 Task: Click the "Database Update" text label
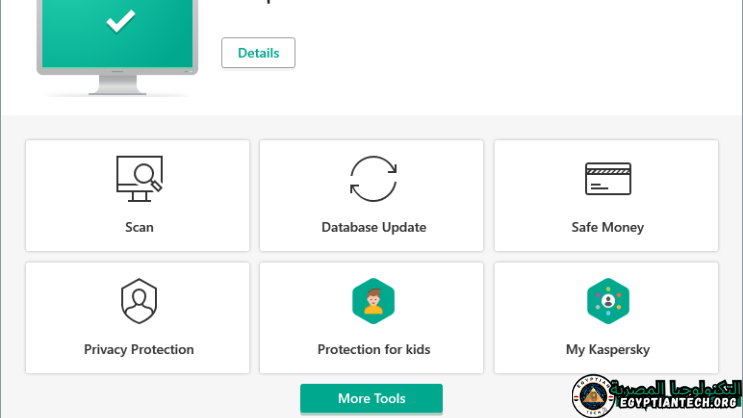(x=373, y=227)
